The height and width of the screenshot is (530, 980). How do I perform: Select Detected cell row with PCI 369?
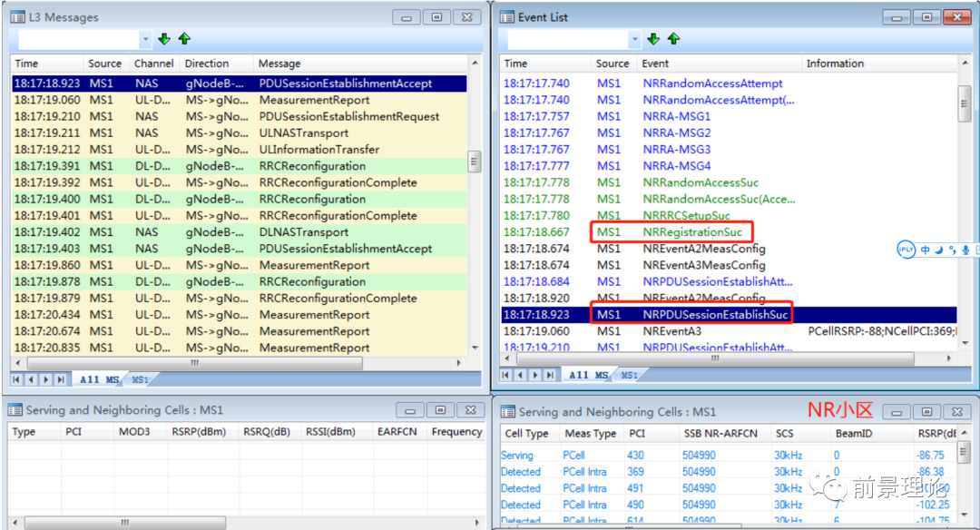(728, 472)
